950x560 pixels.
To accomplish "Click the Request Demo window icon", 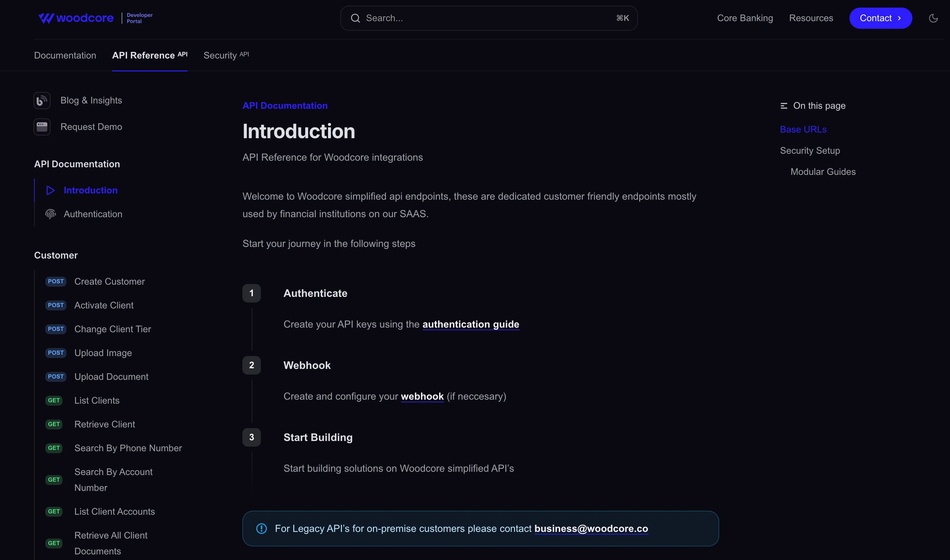I will (x=42, y=127).
